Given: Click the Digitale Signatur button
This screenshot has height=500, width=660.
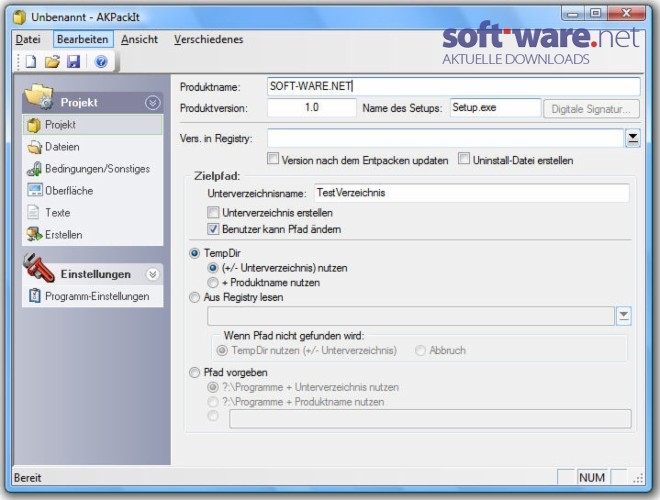Looking at the screenshot, I should pos(591,109).
